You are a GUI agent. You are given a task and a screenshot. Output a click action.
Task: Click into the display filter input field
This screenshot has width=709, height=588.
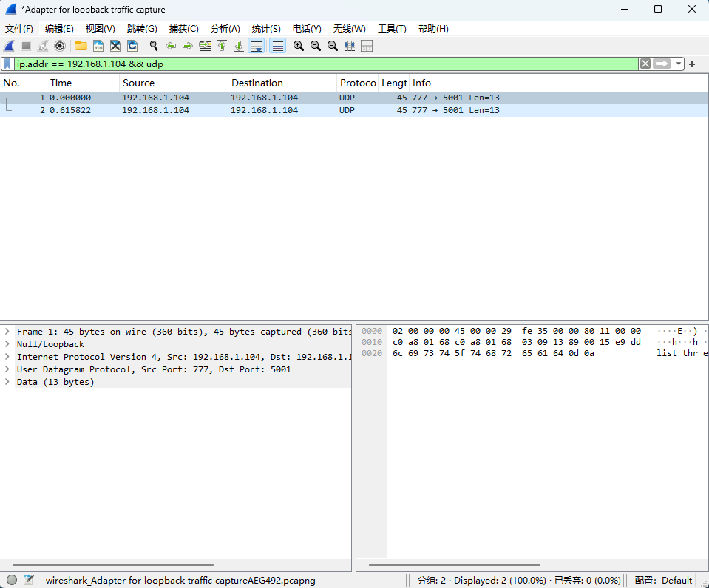click(327, 64)
